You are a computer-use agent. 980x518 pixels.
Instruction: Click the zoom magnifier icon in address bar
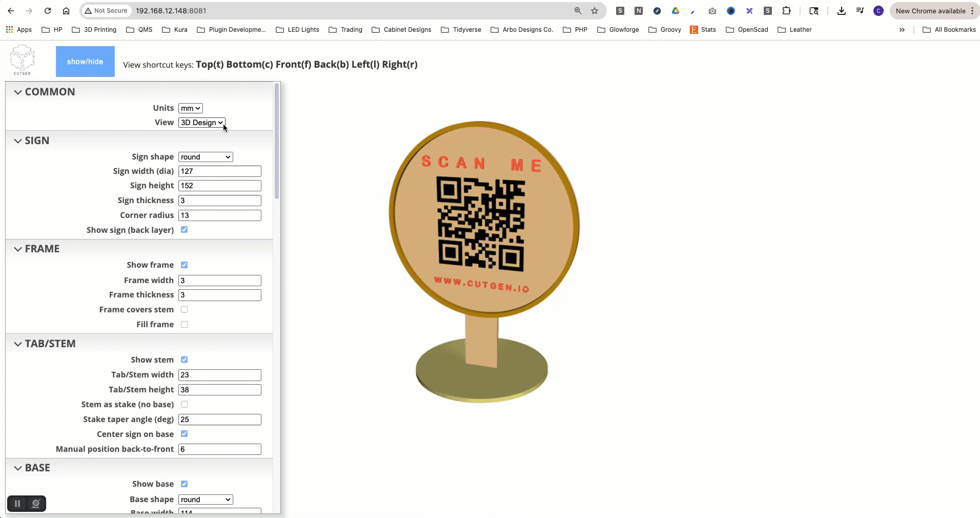coord(578,11)
